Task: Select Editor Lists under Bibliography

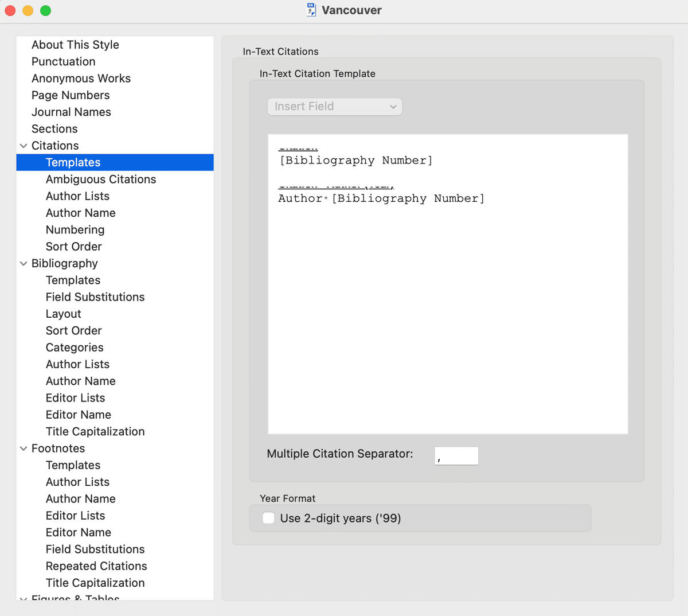Action: coord(75,398)
